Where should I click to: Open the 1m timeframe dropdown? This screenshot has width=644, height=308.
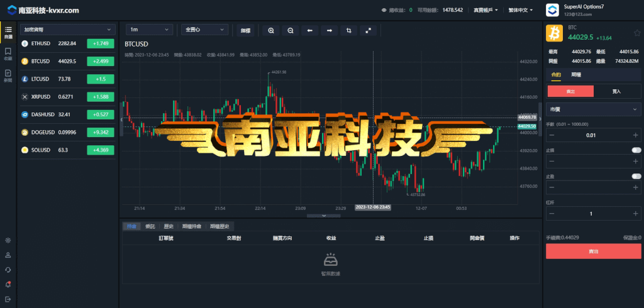click(150, 30)
